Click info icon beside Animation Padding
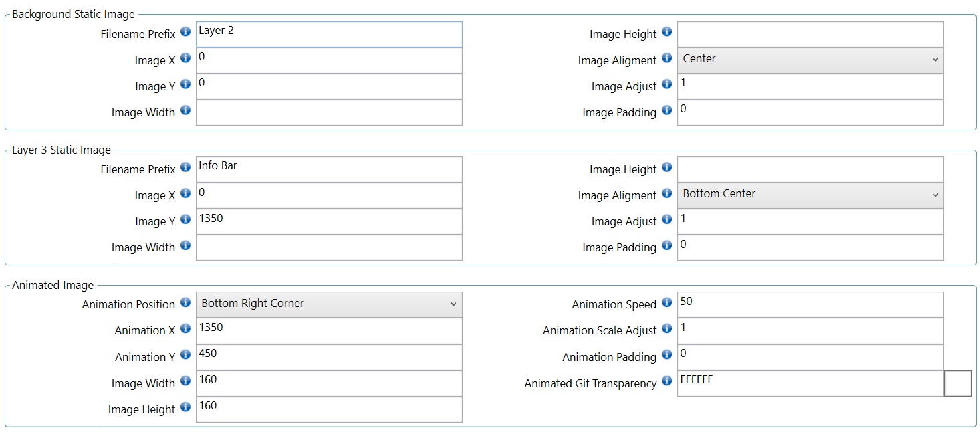Viewport: 980px width, 432px height. 666,355
